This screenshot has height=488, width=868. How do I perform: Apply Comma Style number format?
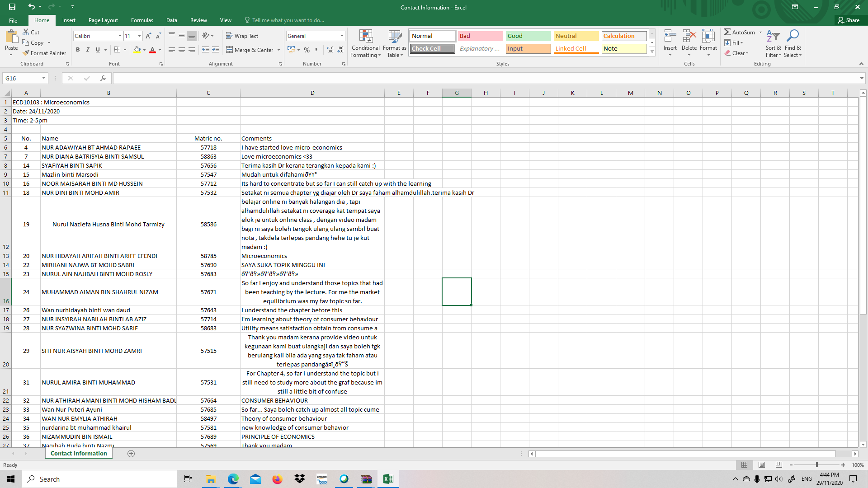316,50
